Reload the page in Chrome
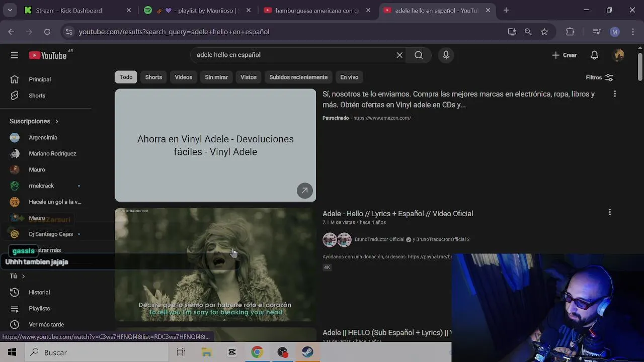Screen dimensions: 644x362 47,32
